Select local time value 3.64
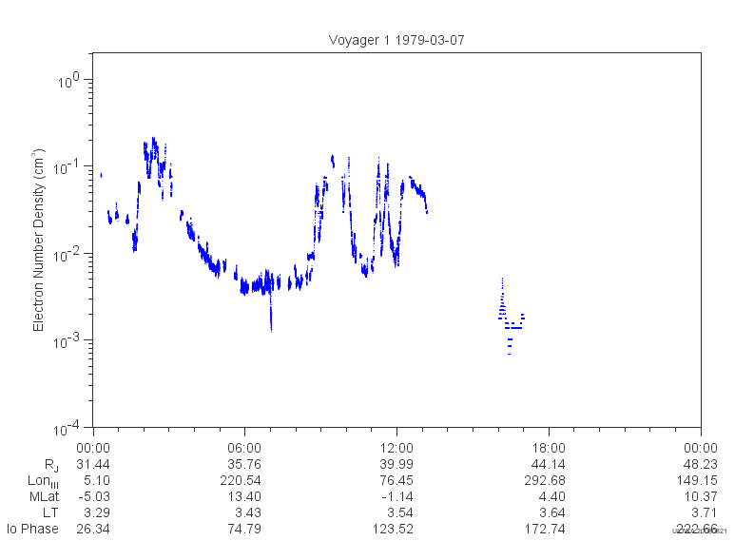Image resolution: width=754 pixels, height=560 pixels. [552, 512]
